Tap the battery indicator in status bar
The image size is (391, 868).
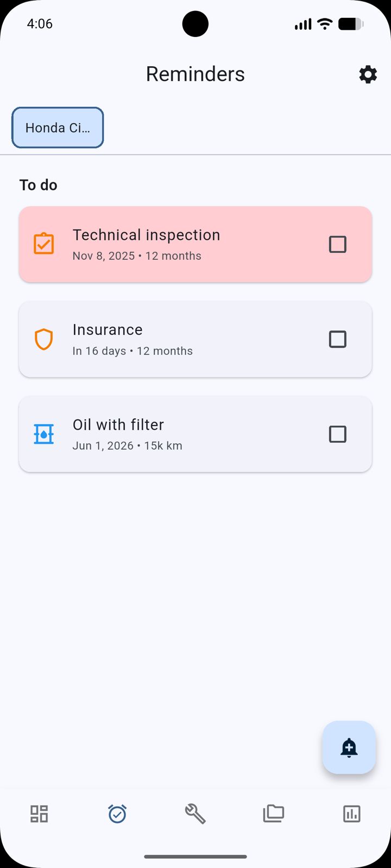350,24
